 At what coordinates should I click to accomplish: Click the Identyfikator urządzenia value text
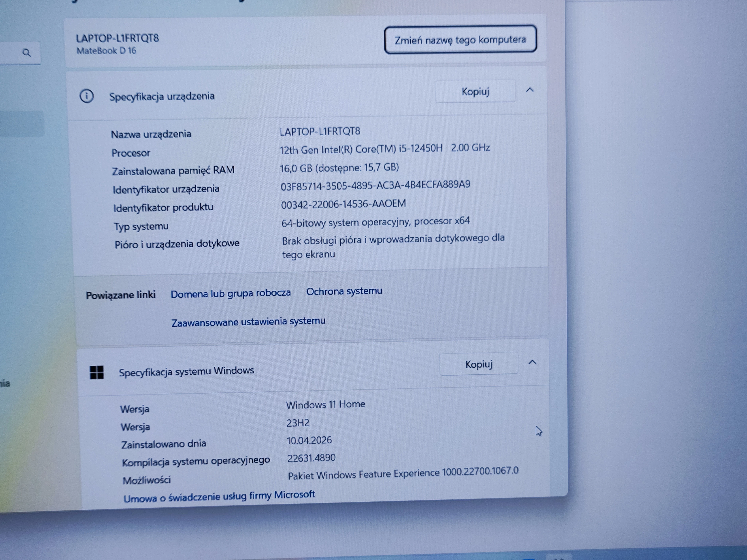click(375, 185)
